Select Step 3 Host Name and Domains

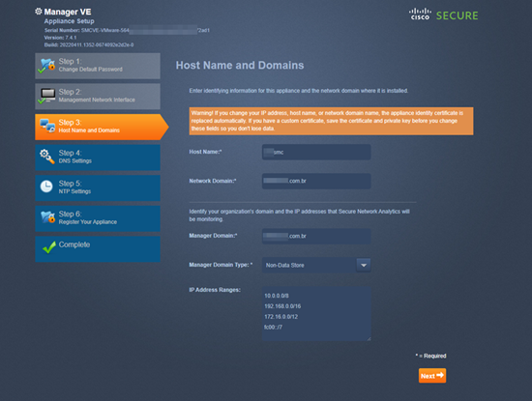(102, 127)
